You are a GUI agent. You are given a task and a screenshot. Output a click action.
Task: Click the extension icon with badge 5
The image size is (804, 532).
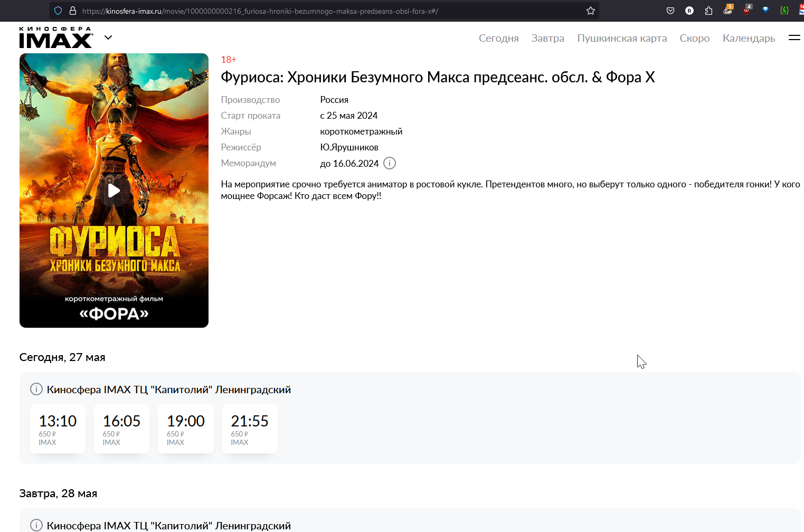(728, 10)
